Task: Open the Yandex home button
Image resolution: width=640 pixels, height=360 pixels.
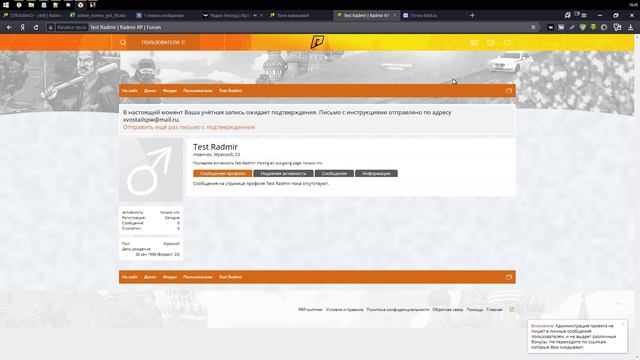Action: [x=22, y=27]
